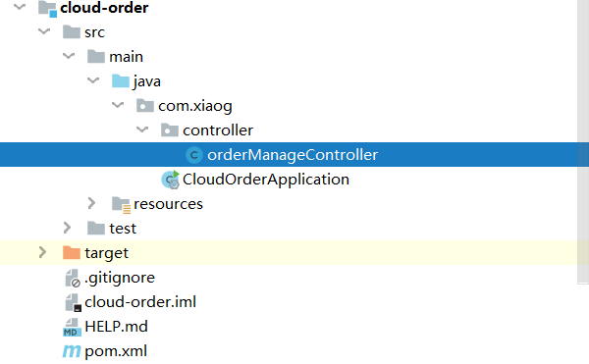Expand the test folder
This screenshot has width=589, height=364.
tap(67, 228)
